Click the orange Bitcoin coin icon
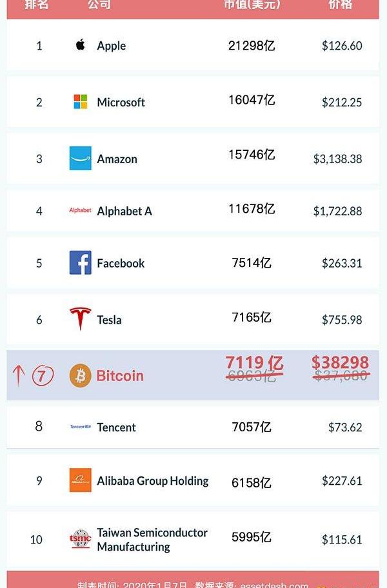The image size is (387, 588). coord(81,375)
